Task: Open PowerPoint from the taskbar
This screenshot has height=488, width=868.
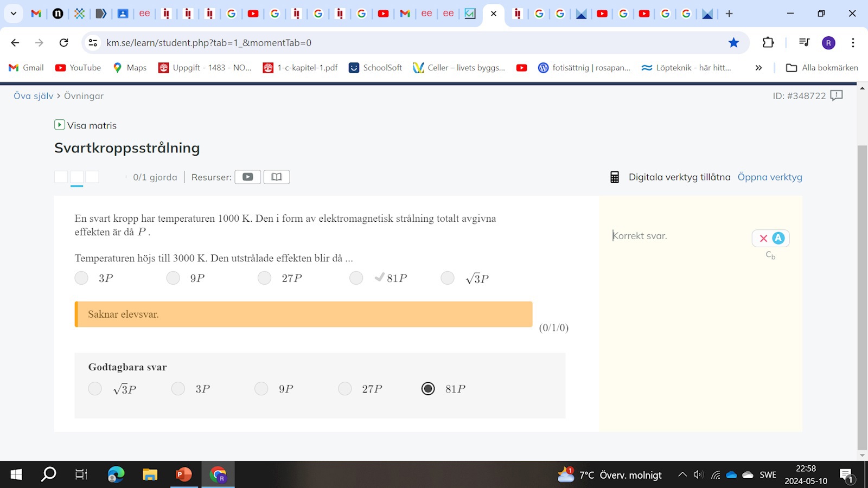Action: [x=184, y=475]
